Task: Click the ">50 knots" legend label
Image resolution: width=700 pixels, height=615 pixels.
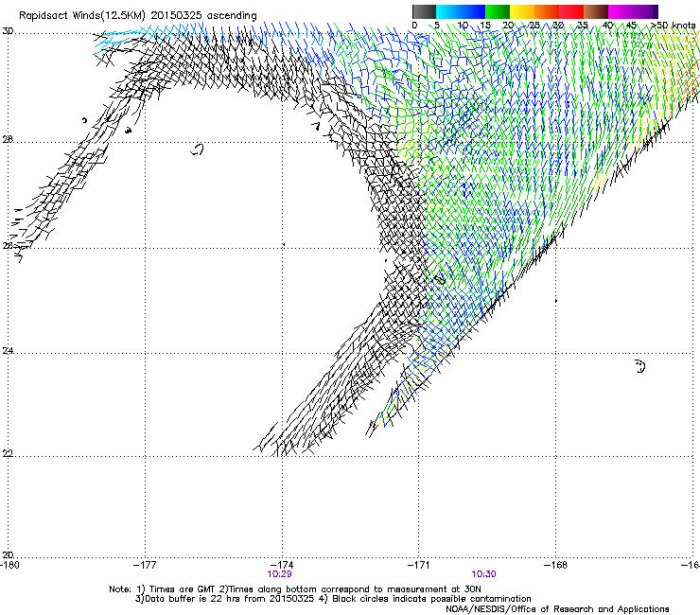Action: 674,26
